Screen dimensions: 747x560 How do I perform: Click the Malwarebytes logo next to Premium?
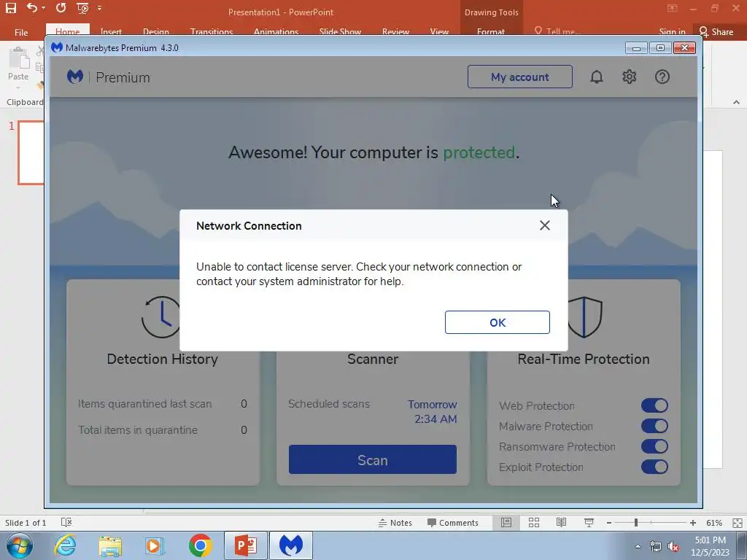tap(75, 77)
